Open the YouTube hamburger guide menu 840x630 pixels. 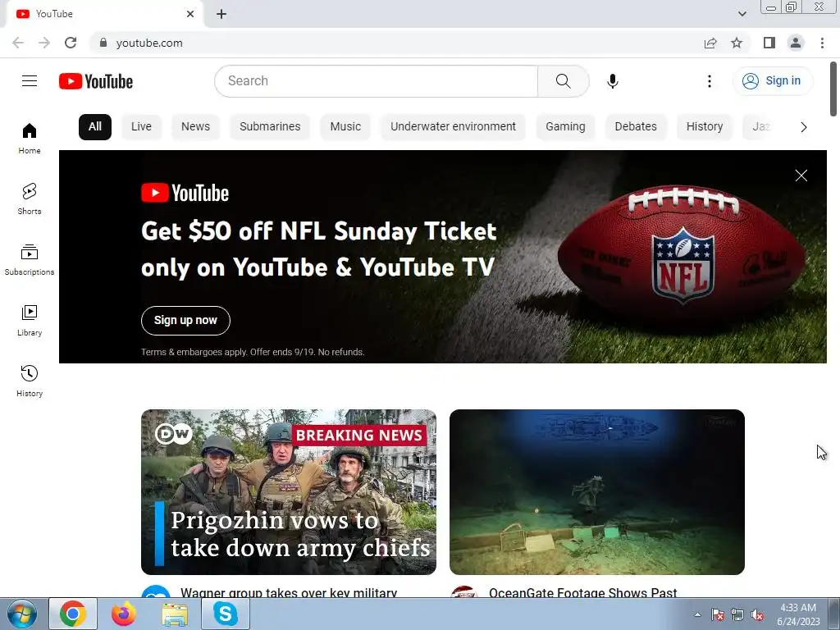pos(30,81)
